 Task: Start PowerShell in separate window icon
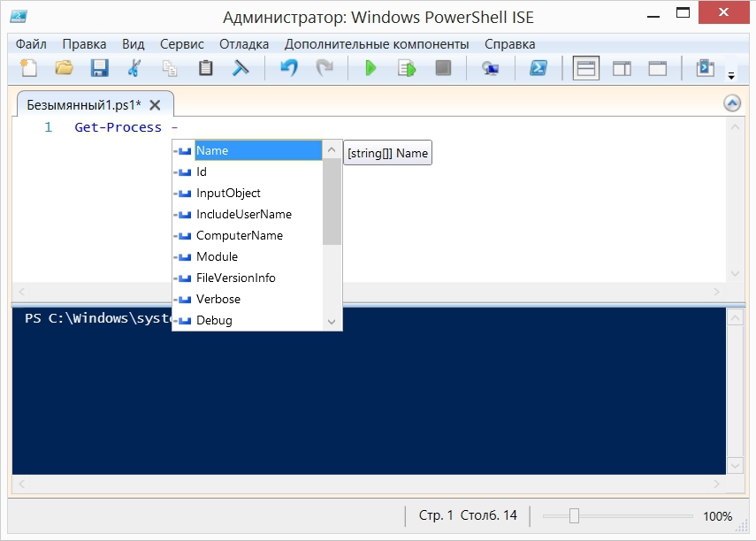click(x=538, y=68)
